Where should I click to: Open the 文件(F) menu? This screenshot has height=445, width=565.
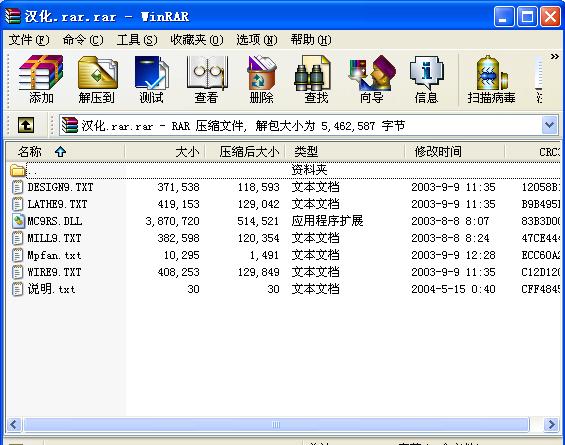click(29, 40)
